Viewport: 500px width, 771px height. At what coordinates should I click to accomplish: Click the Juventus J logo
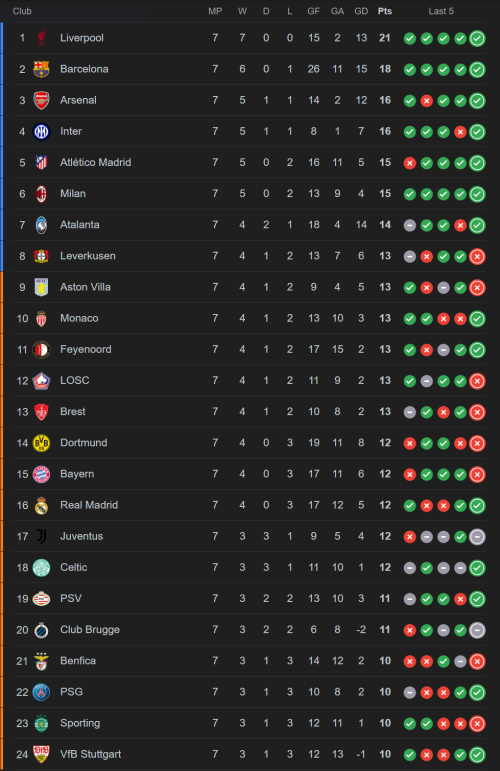point(41,536)
